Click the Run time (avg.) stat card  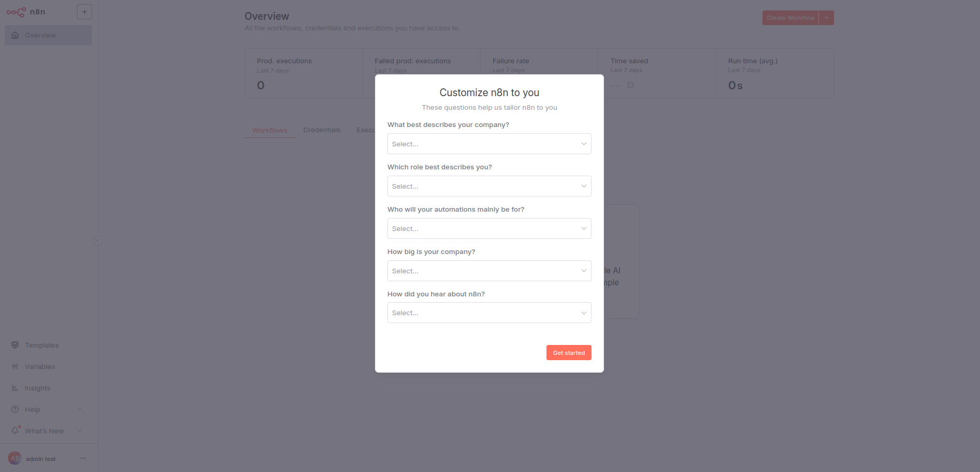775,73
